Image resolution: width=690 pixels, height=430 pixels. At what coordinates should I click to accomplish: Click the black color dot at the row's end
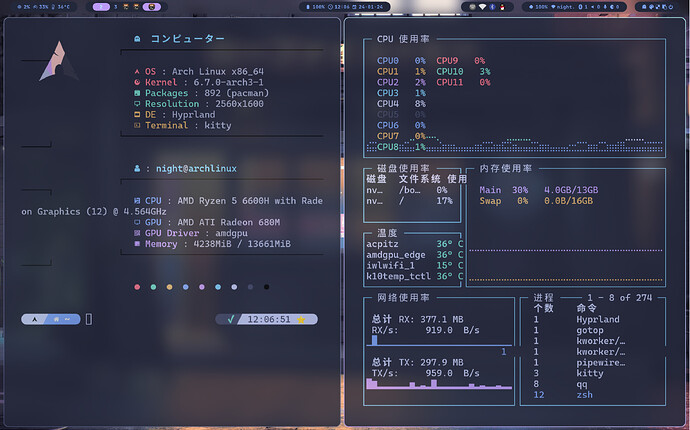pos(266,287)
